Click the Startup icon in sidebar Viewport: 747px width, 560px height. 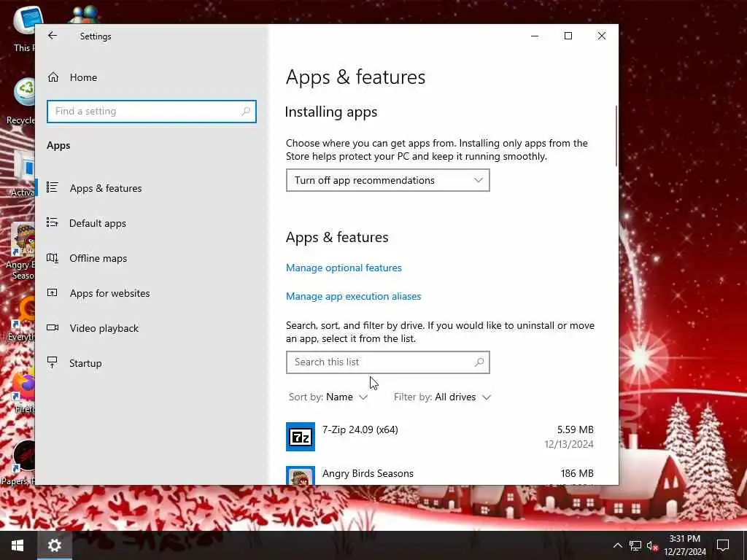click(53, 362)
